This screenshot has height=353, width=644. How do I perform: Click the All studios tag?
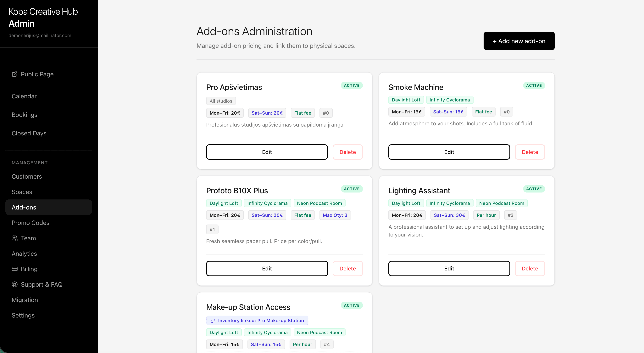tap(221, 101)
